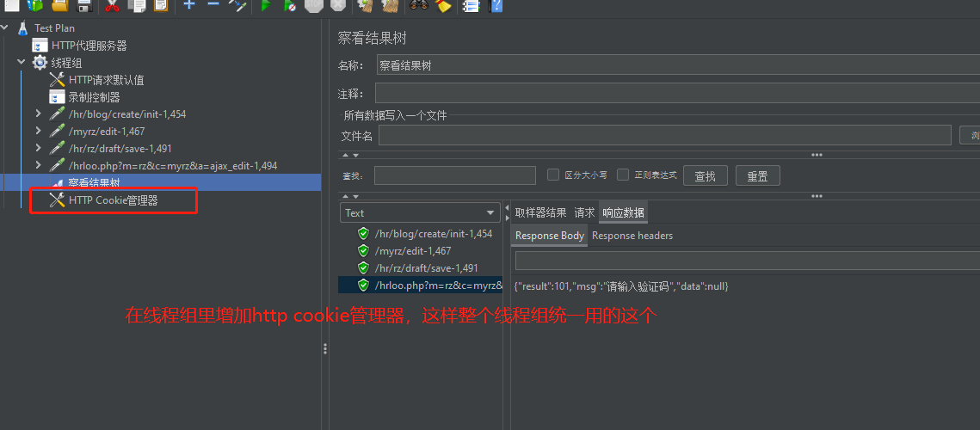This screenshot has width=980, height=430.
Task: Select /myrz/edit-1,467 sampler in test plan tree
Action: pos(106,132)
